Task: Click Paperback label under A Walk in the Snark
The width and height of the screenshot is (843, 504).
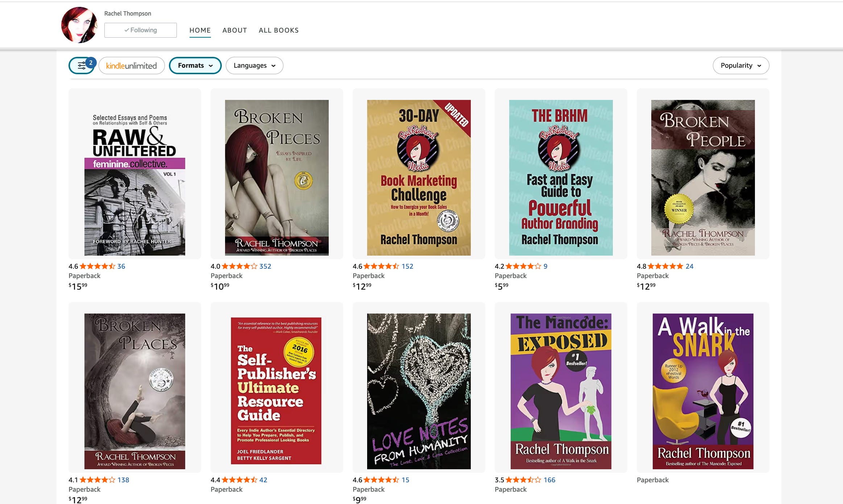Action: click(x=653, y=480)
